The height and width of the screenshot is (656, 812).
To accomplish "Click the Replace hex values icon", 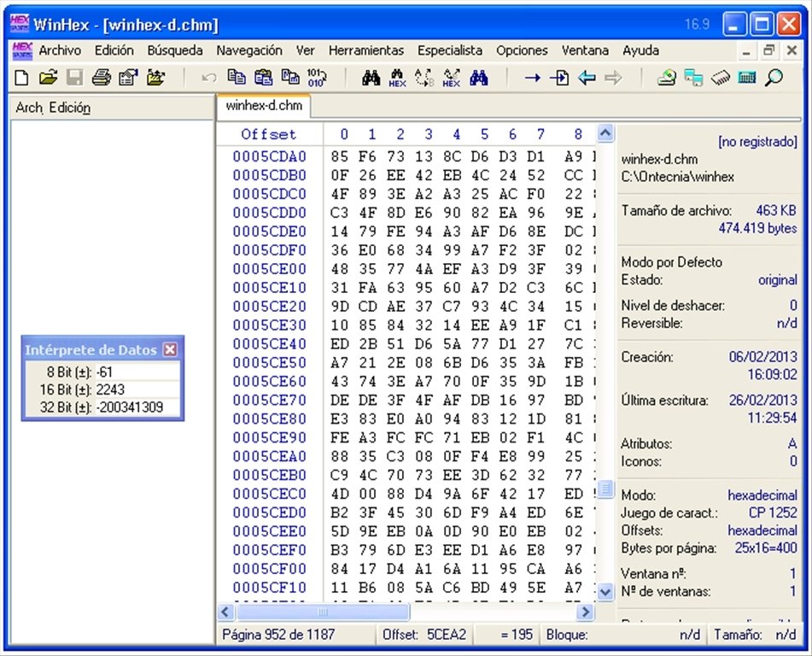I will pos(451,78).
